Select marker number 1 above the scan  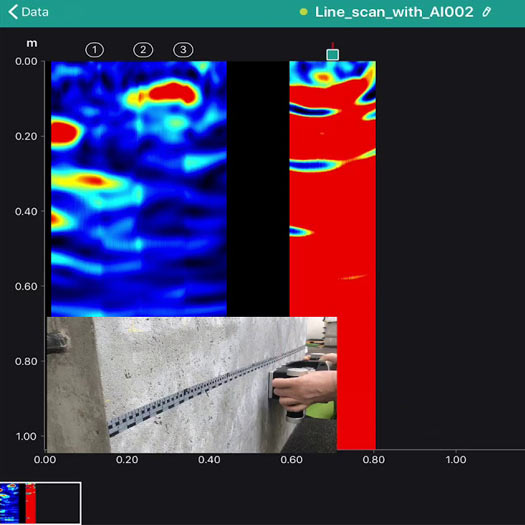94,50
